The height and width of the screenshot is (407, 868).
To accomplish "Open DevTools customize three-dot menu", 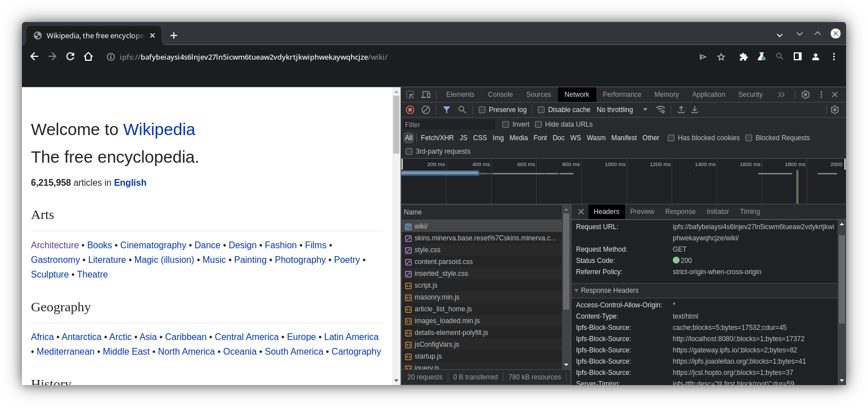I will [x=821, y=95].
